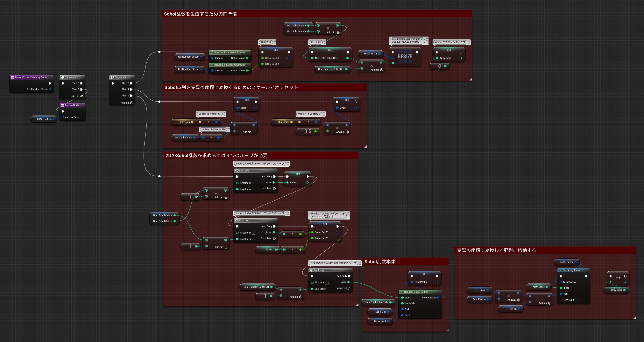Click the 0.5 value field
Viewport: 644px width, 342px height.
click(308, 131)
